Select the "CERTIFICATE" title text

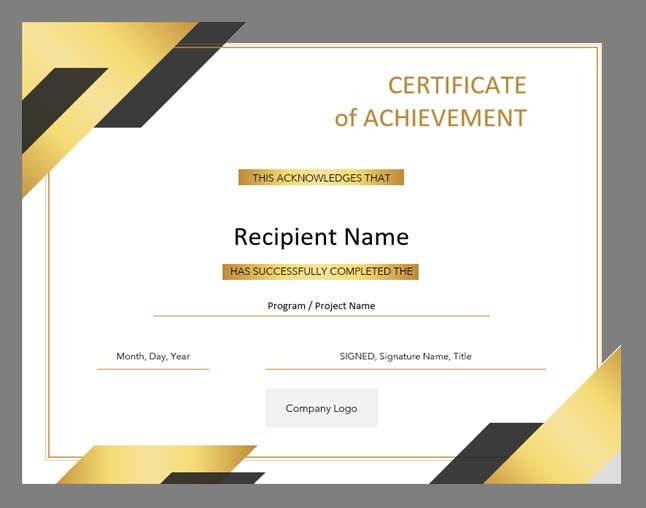tap(457, 86)
